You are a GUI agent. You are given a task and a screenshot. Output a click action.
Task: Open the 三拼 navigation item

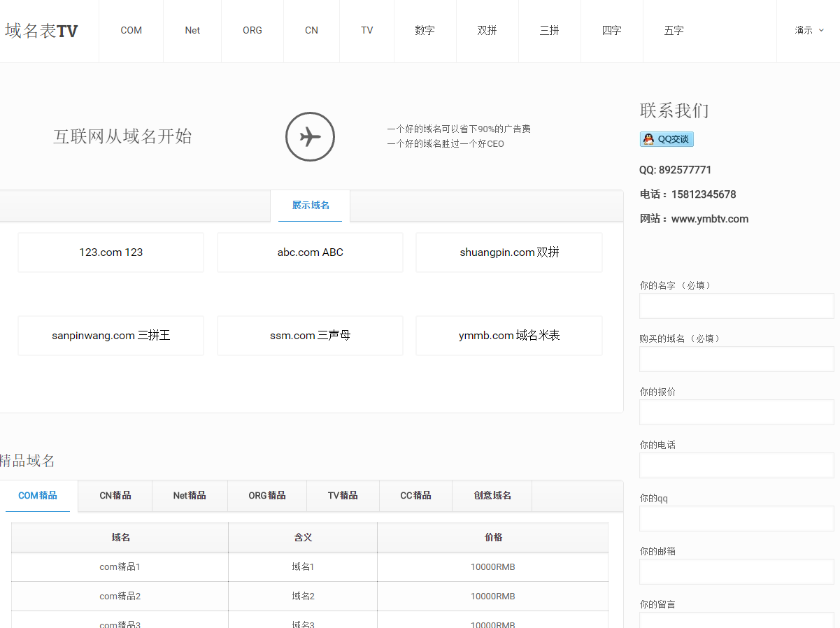550,31
